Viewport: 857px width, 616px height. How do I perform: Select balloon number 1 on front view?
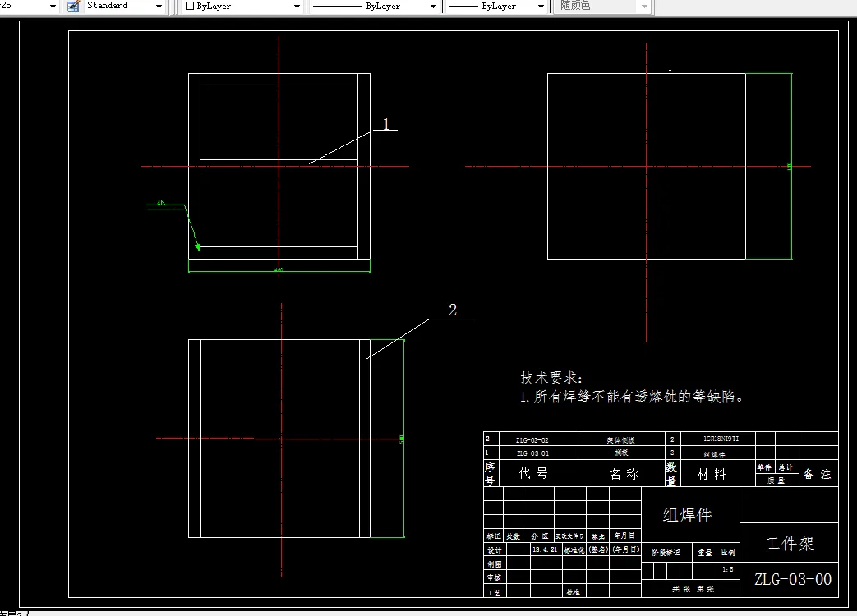coord(386,124)
